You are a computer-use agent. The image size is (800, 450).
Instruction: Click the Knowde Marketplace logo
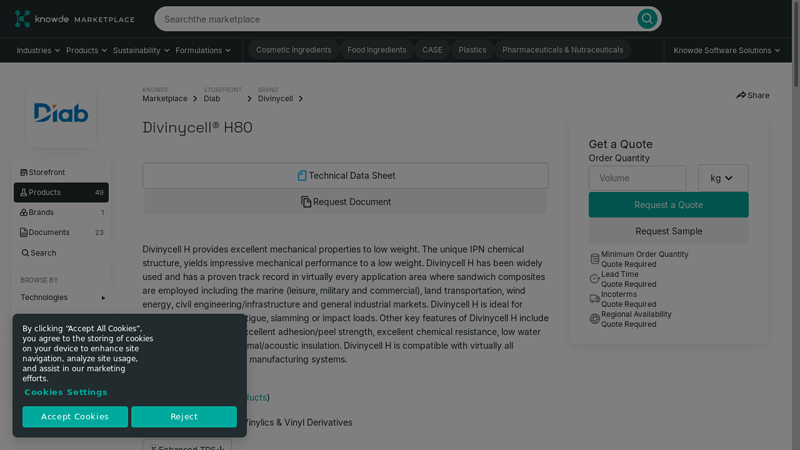[74, 19]
